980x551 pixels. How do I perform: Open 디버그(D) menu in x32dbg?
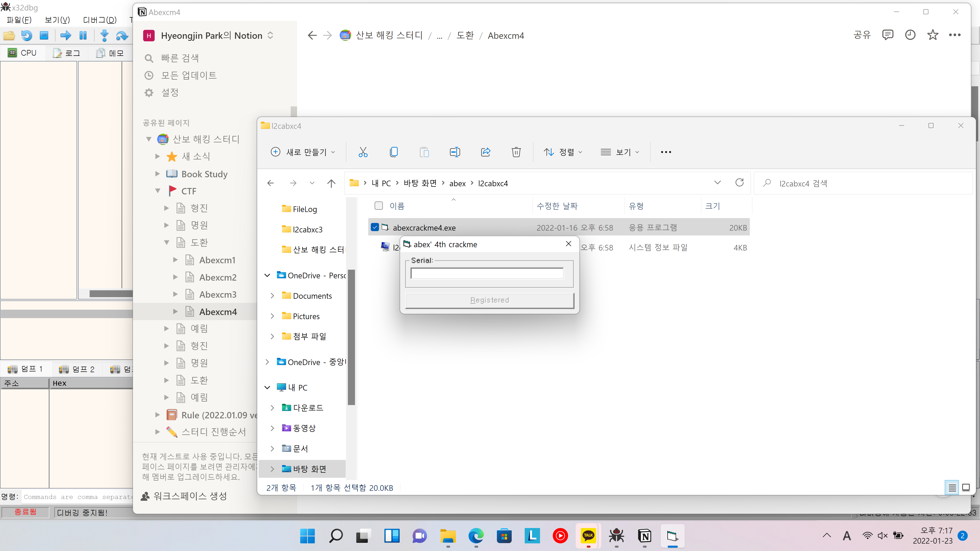[x=100, y=20]
